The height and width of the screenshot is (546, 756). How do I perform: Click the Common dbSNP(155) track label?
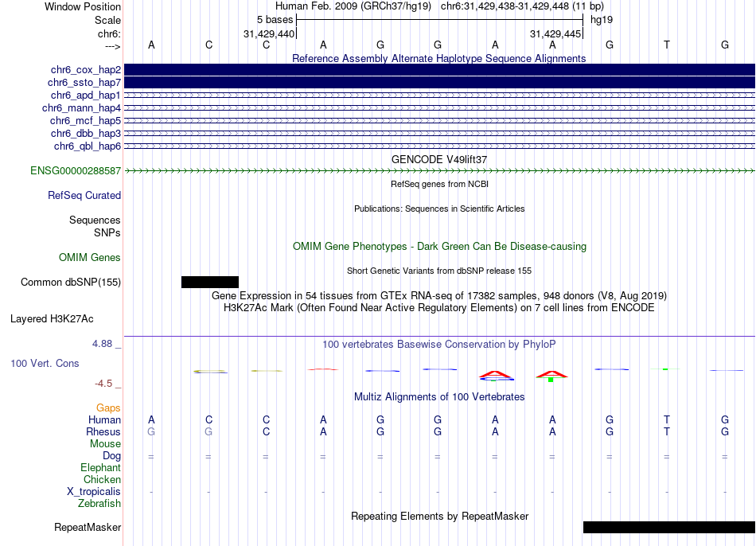point(71,283)
